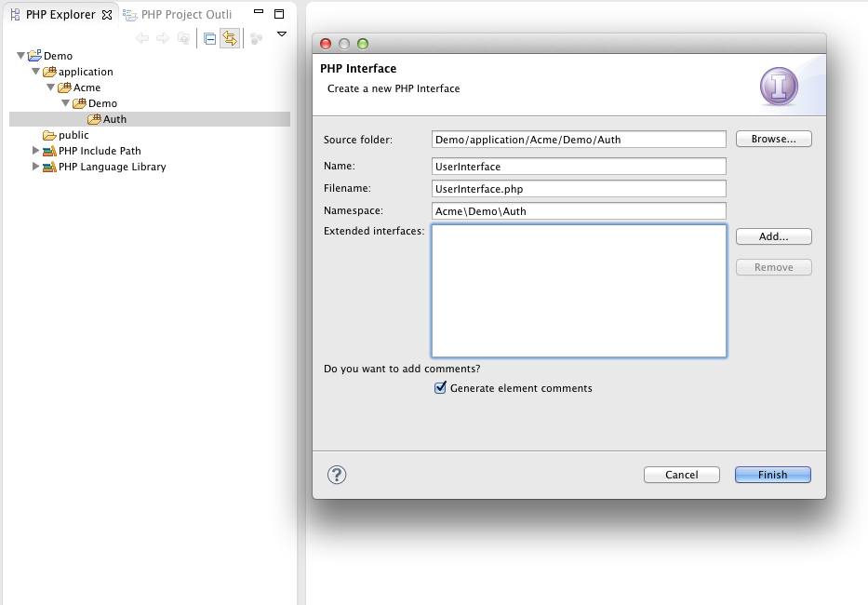Click the Up to parent toolbar icon
This screenshot has width=868, height=605.
183,38
